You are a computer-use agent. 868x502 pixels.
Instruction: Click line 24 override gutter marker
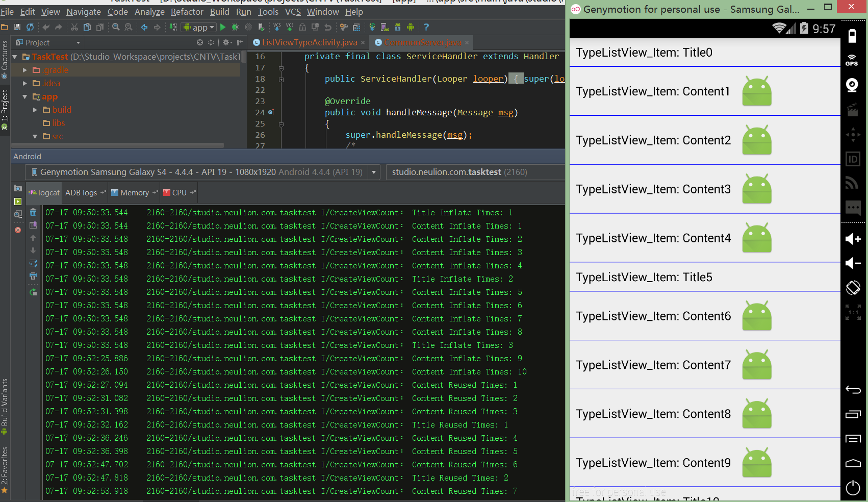point(271,112)
